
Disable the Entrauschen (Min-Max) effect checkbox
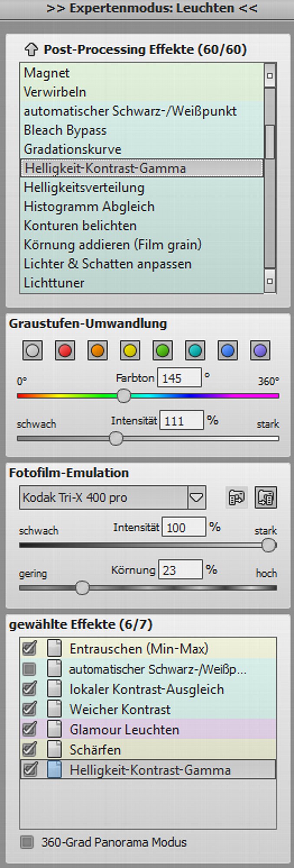(x=29, y=648)
